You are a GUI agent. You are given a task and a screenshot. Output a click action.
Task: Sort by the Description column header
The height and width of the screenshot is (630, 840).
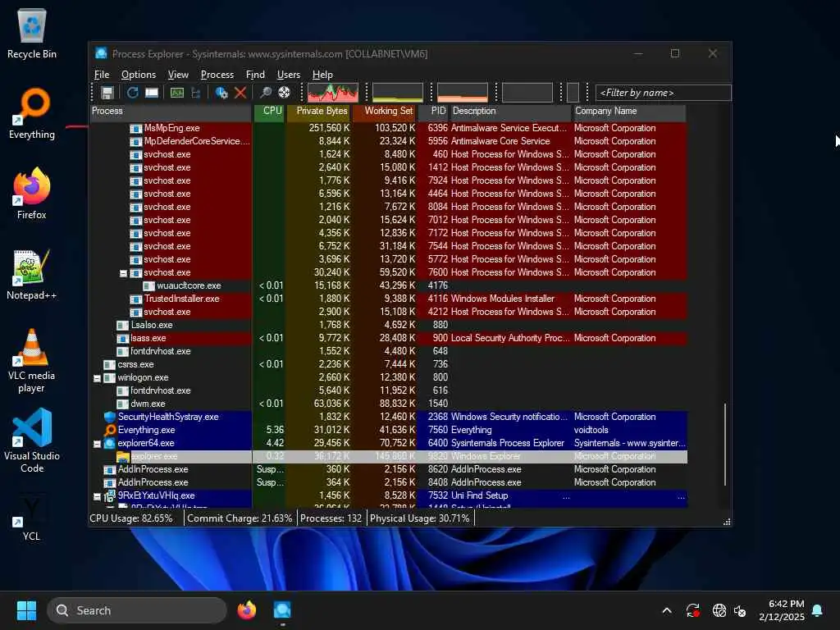[510, 111]
